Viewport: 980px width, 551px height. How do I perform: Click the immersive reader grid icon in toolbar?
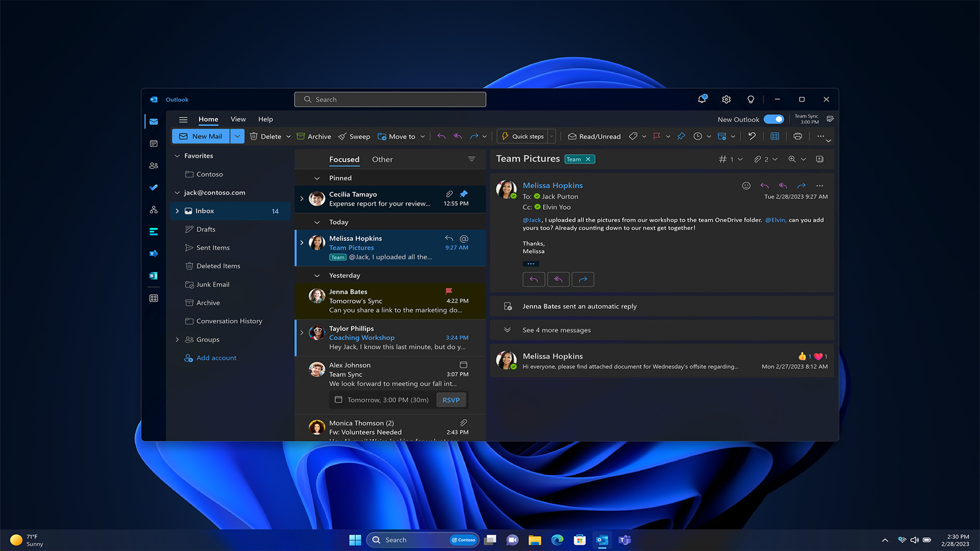pyautogui.click(x=775, y=136)
